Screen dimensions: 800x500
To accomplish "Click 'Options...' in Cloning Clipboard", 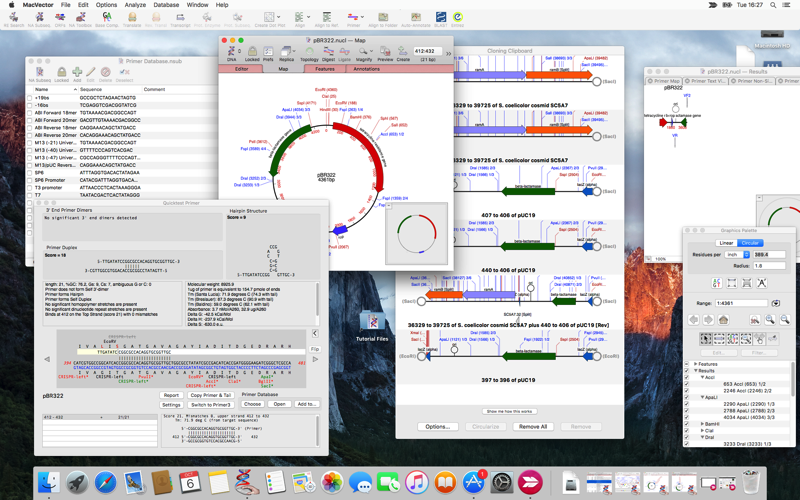I will [x=438, y=427].
